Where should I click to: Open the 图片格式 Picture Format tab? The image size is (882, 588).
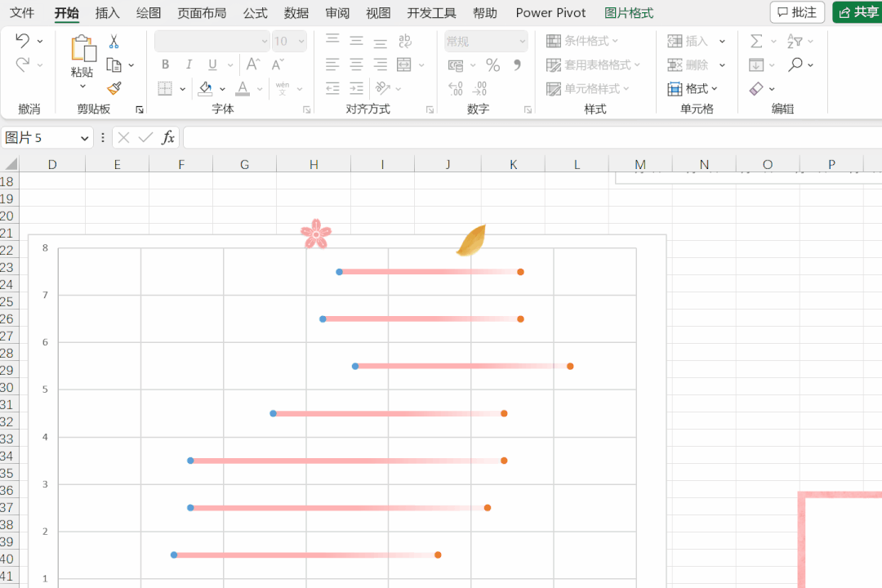coord(629,13)
